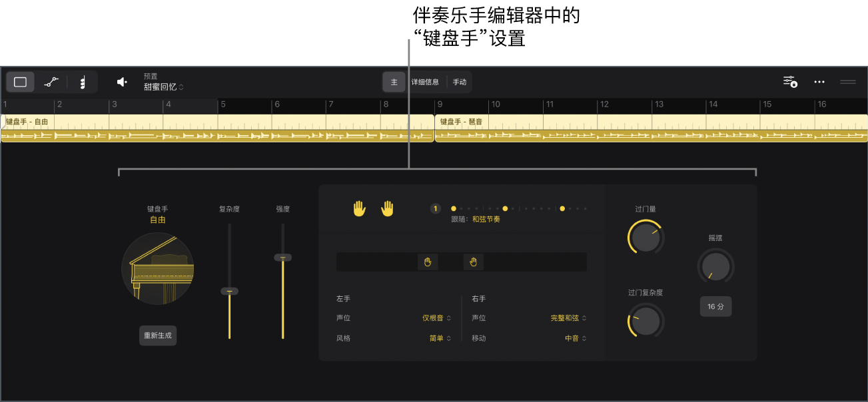Open the track settings sliders icon
Image resolution: width=868 pixels, height=402 pixels.
[x=790, y=82]
